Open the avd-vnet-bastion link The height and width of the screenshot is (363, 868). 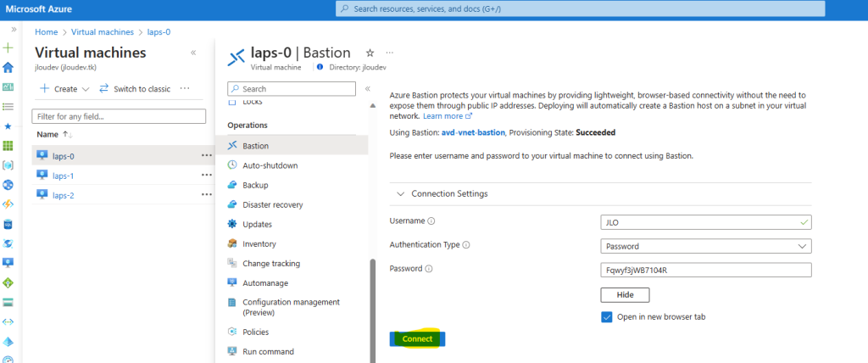[473, 133]
